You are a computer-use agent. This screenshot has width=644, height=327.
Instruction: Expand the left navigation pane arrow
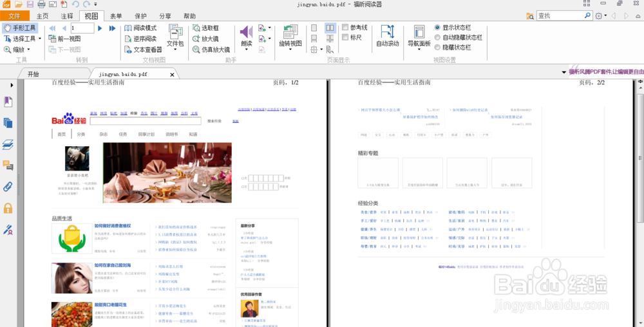pos(12,85)
